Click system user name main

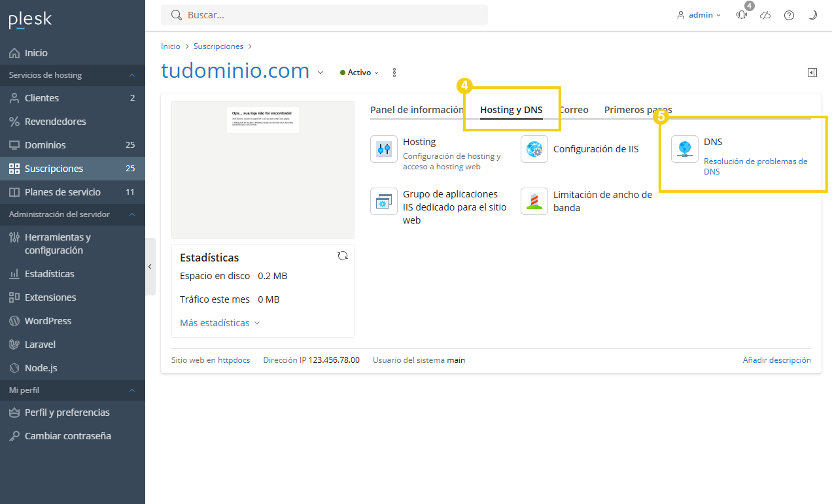pos(457,360)
